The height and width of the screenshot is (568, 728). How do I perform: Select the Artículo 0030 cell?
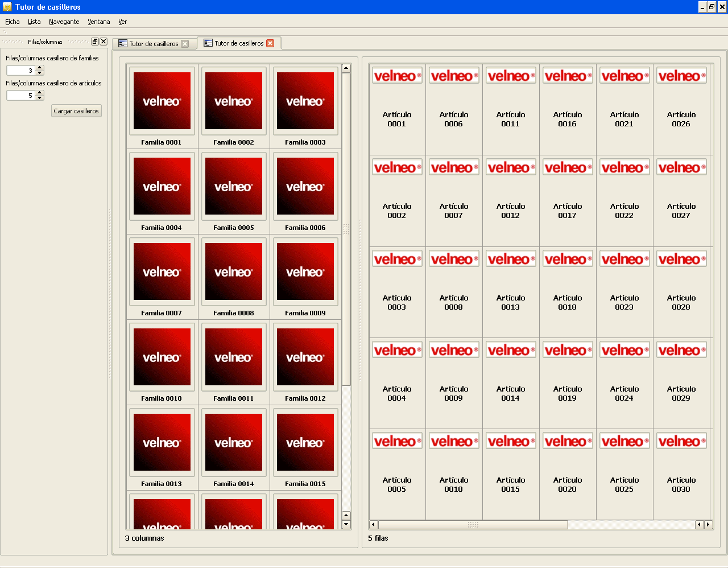(681, 474)
